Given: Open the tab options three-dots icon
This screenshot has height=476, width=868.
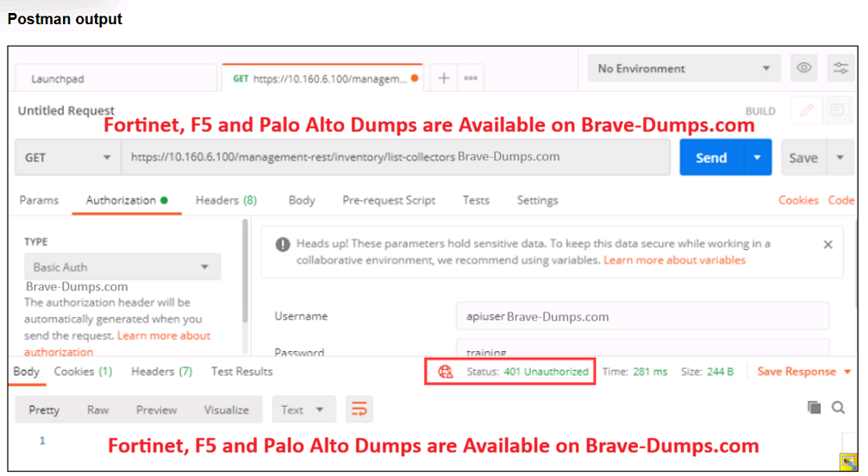Looking at the screenshot, I should pyautogui.click(x=471, y=78).
